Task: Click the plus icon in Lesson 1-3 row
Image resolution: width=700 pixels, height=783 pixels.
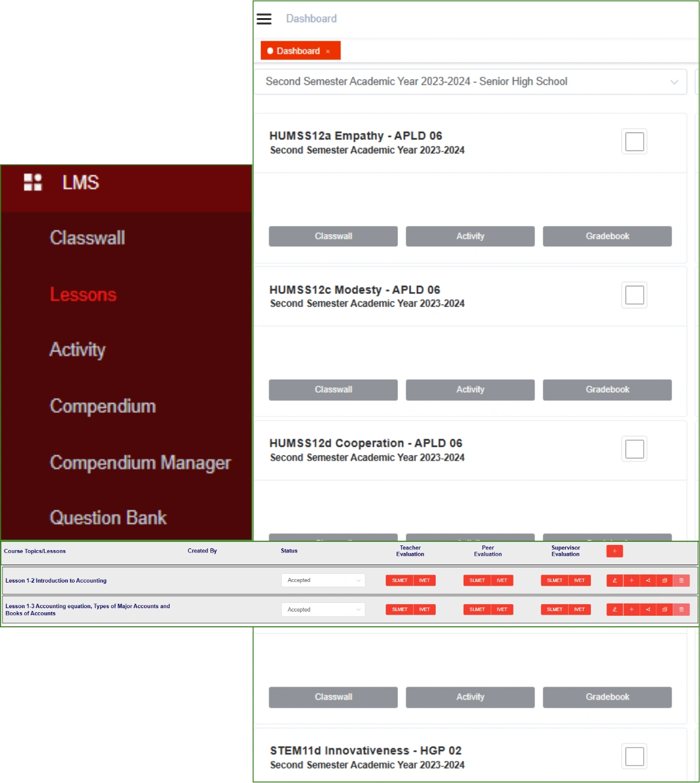Action: pos(631,609)
